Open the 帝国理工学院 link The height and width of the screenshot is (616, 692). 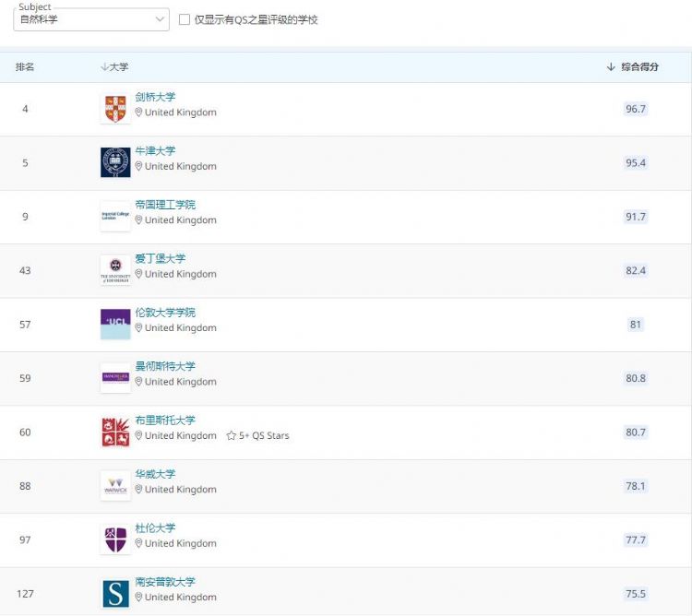pyautogui.click(x=165, y=205)
